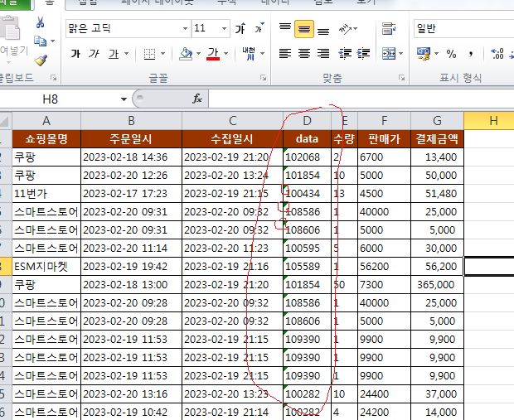Open fill color dropdown arrow

[198, 53]
